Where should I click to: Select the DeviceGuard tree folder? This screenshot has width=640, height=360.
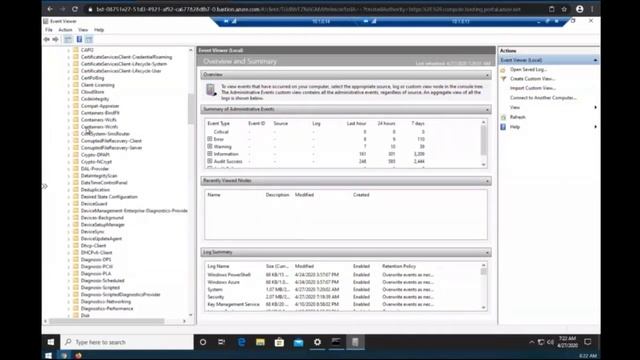point(94,204)
